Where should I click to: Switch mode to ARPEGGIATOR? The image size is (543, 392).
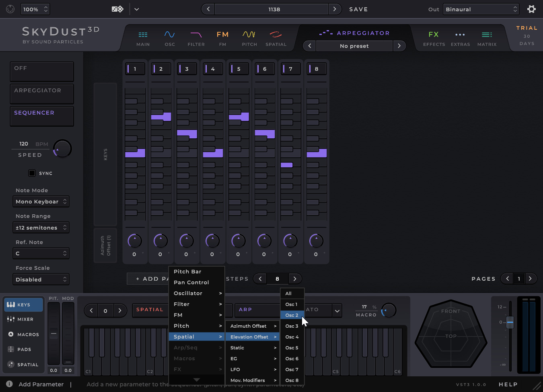click(x=42, y=94)
